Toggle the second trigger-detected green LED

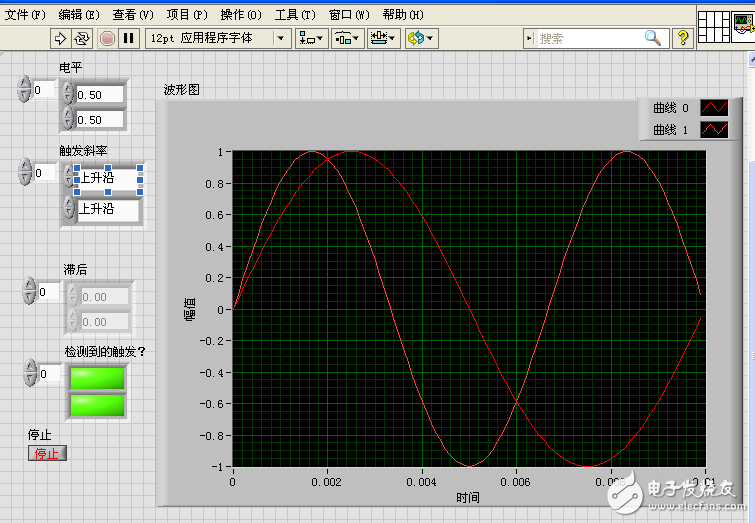97,404
